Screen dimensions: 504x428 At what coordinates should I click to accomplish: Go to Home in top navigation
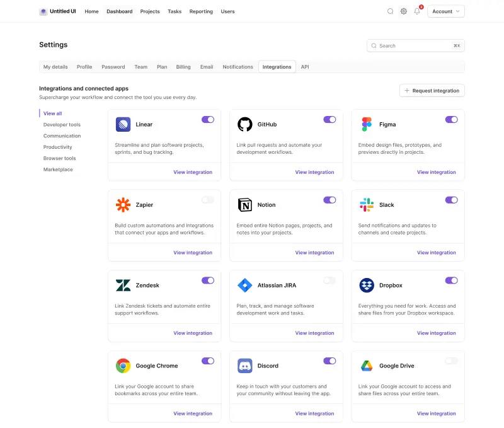(91, 11)
